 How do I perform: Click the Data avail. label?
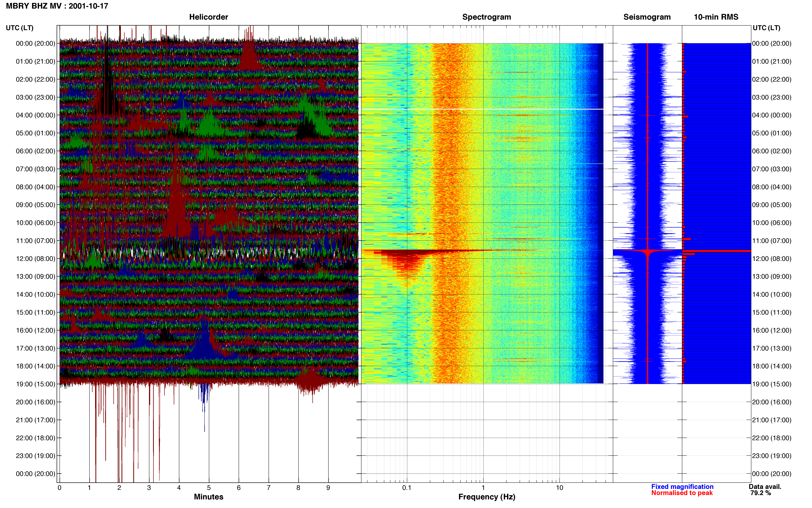point(765,486)
